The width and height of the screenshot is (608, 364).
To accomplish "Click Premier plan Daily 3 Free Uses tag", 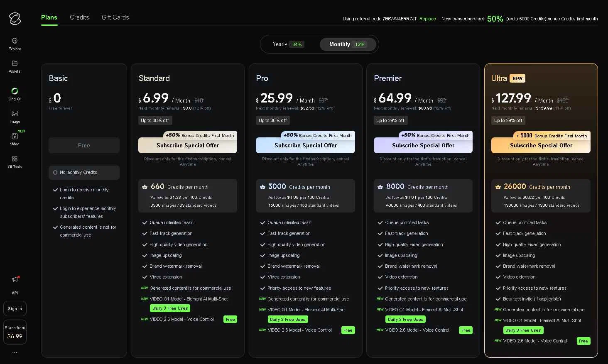I will (x=406, y=319).
